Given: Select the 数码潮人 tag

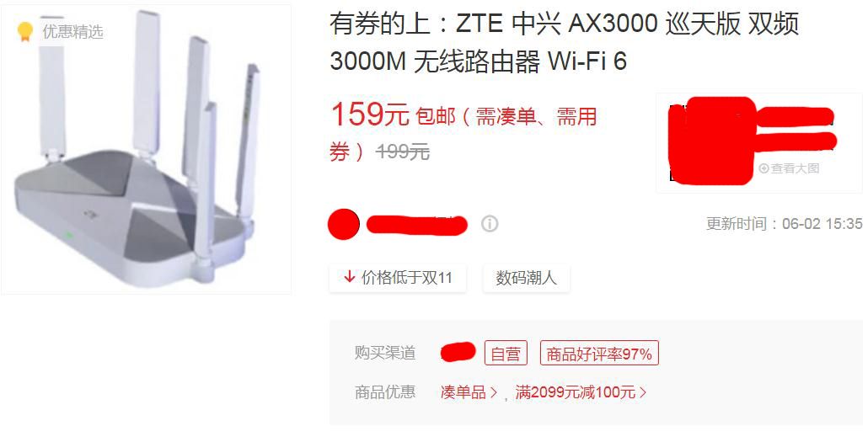Looking at the screenshot, I should click(x=526, y=278).
